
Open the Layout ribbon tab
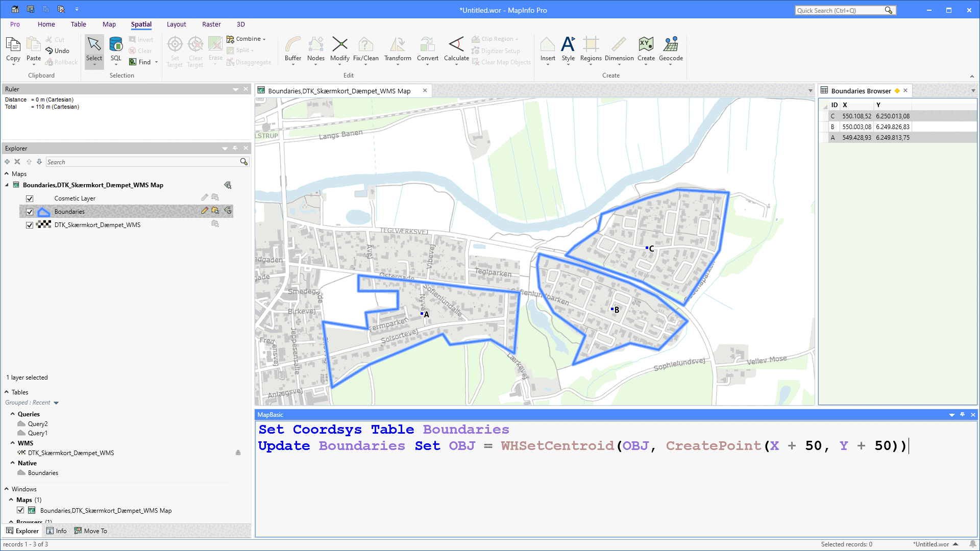click(176, 24)
